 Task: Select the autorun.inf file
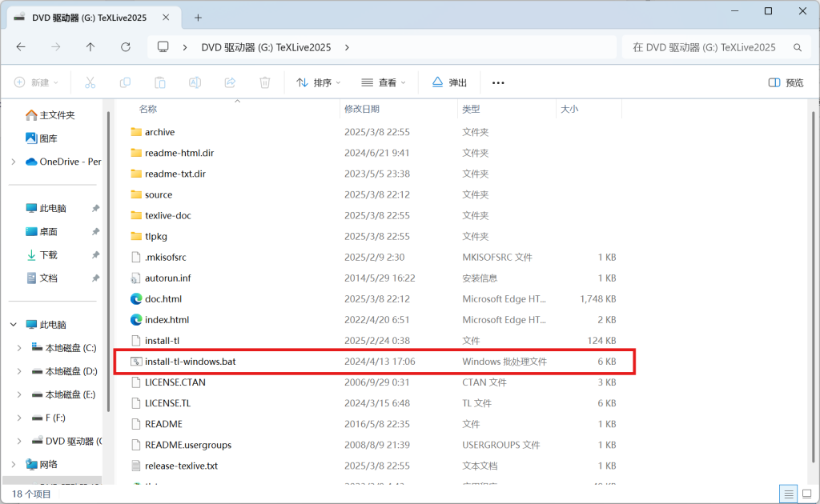(x=167, y=278)
